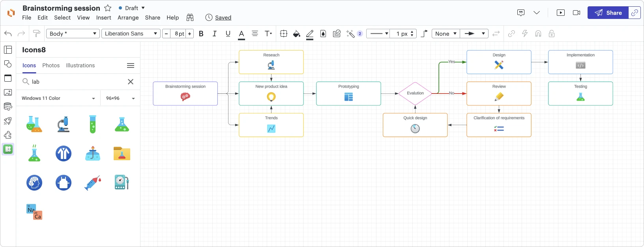Click the search field containing lab
Viewport: 644px width, 247px height.
pos(77,82)
